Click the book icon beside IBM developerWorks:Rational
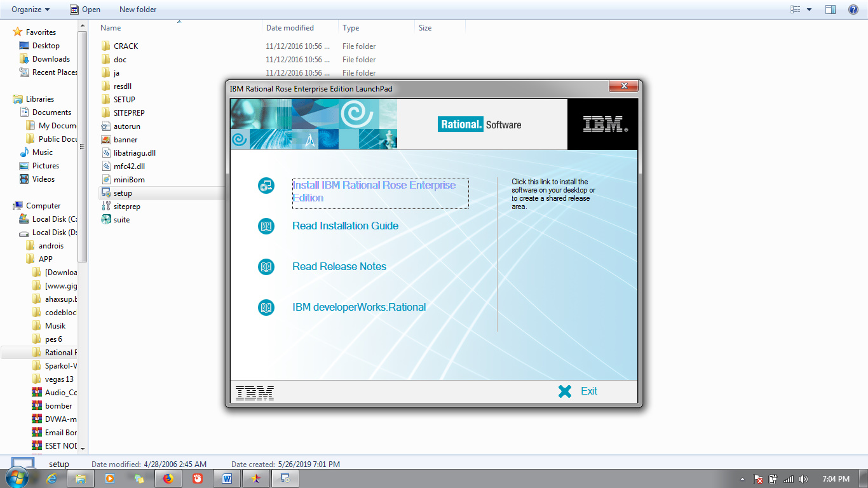The image size is (868, 488). click(266, 308)
